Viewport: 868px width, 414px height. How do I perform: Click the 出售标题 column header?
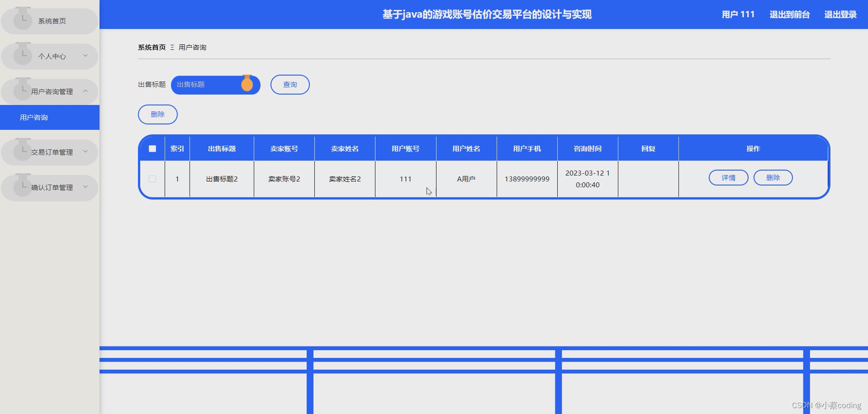coord(222,148)
